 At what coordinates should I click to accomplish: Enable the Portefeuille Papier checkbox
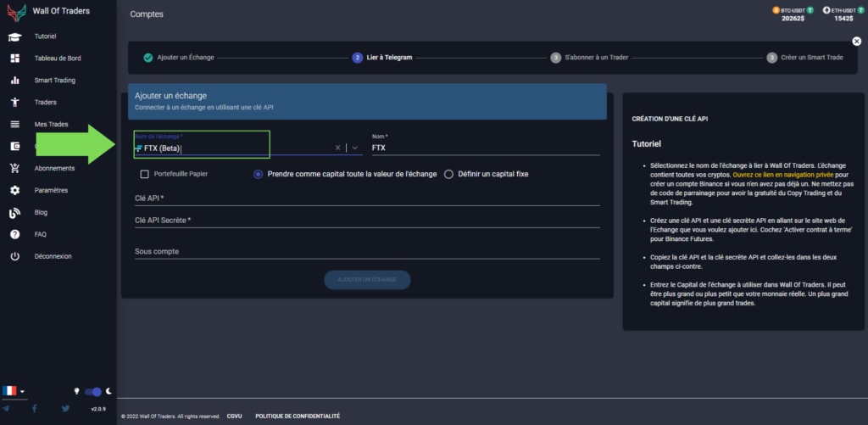tap(145, 174)
